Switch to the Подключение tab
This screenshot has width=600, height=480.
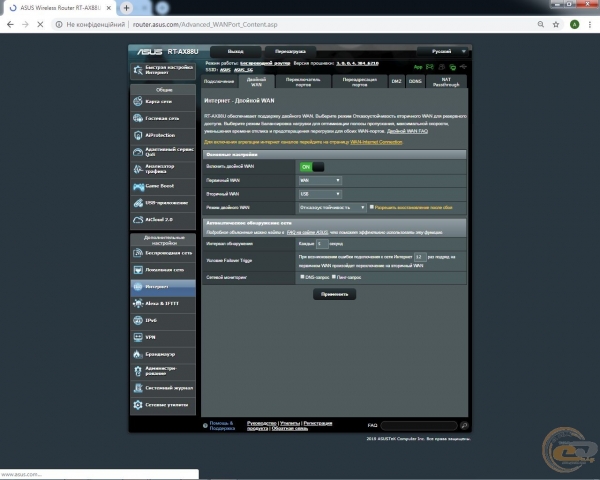(x=219, y=82)
